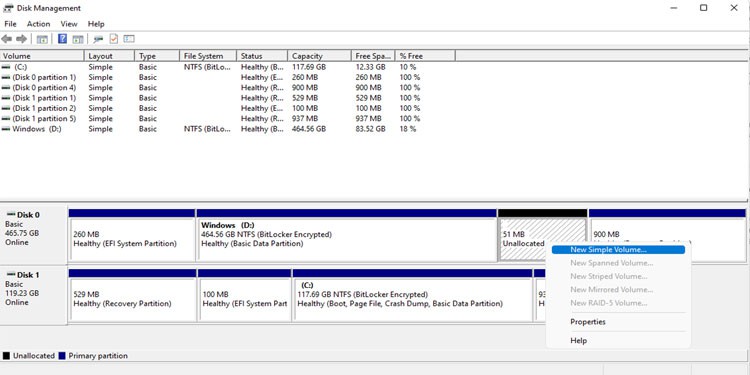This screenshot has width=750, height=375.
Task: Click the Back arrow toolbar icon
Action: [7, 39]
